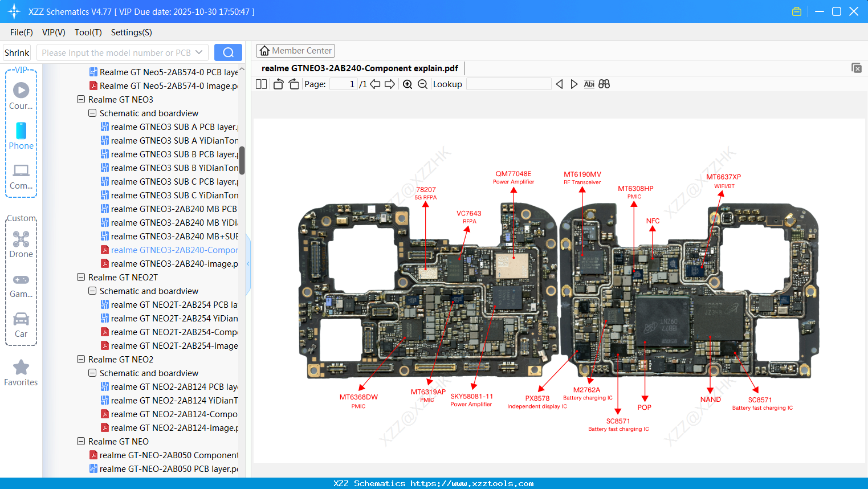
Task: Rotate the page counterclockwise
Action: (x=278, y=84)
